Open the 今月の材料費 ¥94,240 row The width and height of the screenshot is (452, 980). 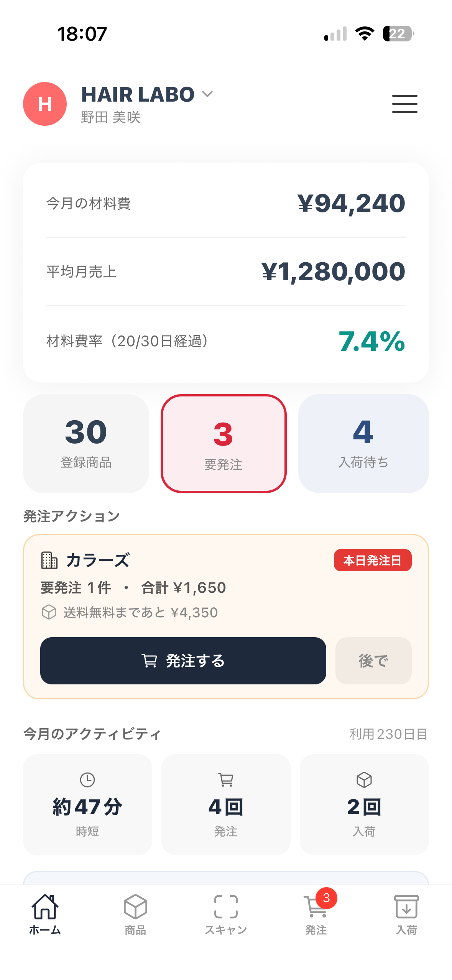pyautogui.click(x=226, y=203)
